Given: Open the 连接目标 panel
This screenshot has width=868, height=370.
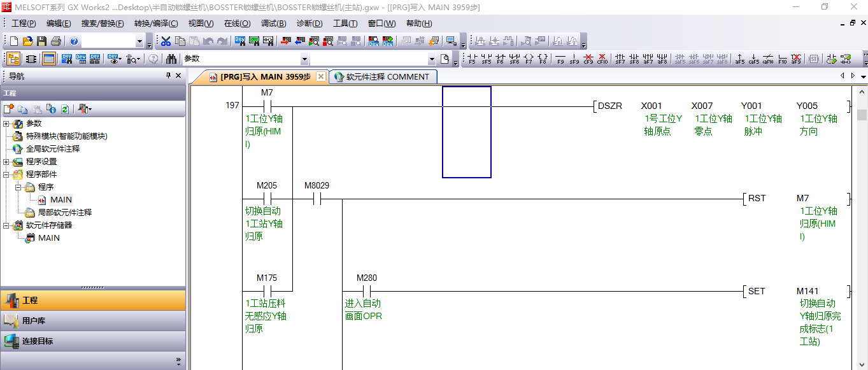Looking at the screenshot, I should (x=37, y=341).
